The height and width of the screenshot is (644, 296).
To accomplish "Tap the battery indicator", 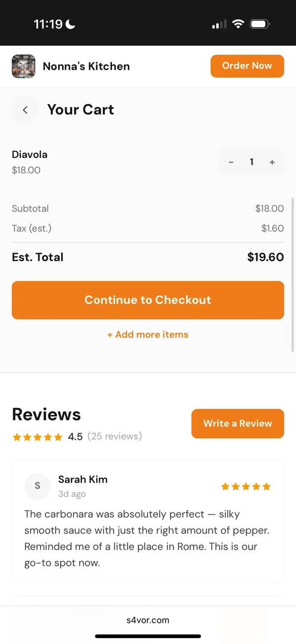I will point(259,23).
